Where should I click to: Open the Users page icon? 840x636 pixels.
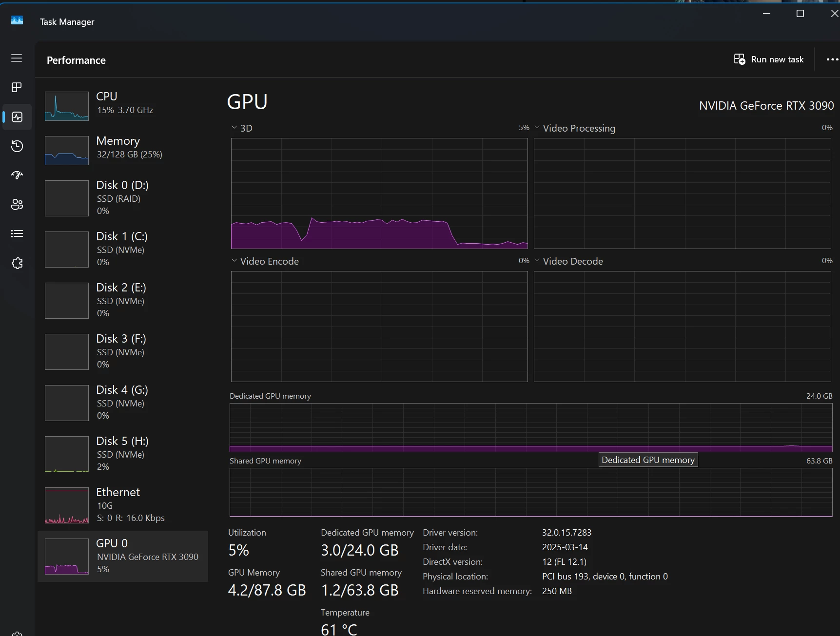pyautogui.click(x=17, y=204)
